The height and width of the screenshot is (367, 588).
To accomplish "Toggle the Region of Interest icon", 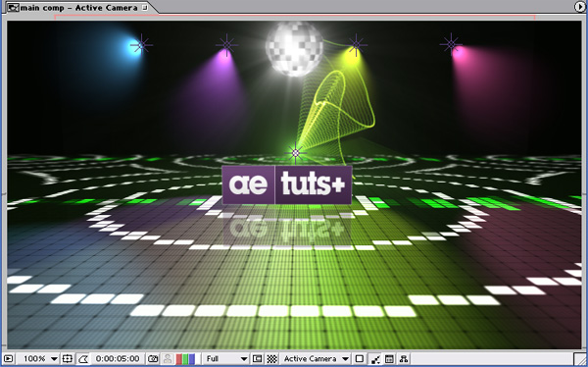I will (x=257, y=359).
